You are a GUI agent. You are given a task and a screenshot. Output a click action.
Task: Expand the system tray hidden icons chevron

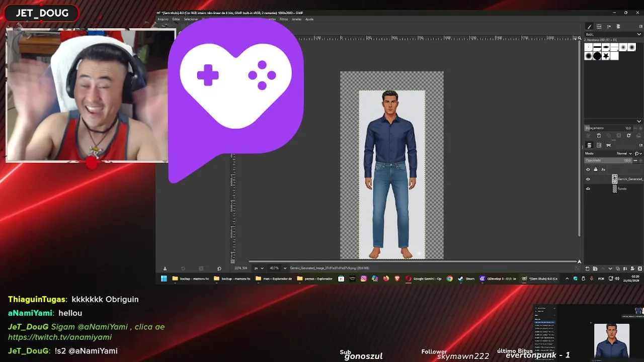567,279
